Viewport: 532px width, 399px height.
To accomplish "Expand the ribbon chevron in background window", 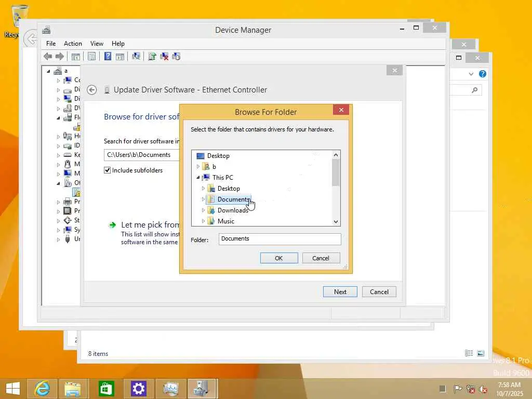I will pos(471,74).
